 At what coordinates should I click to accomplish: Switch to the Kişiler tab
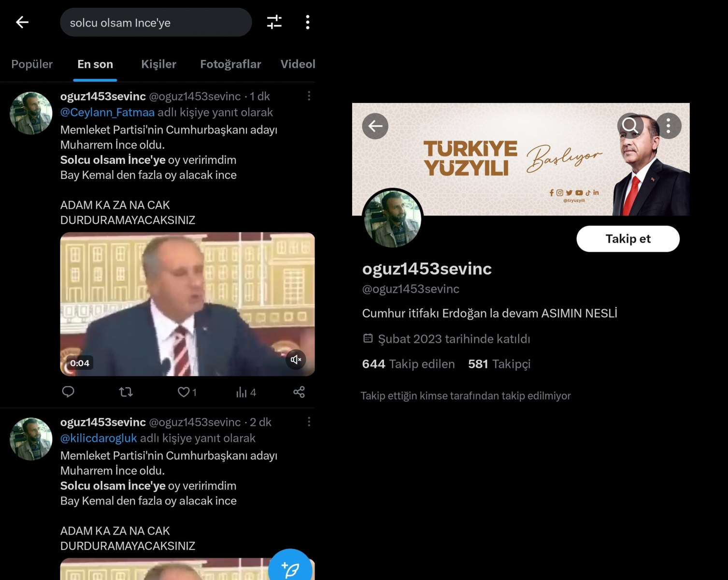[x=158, y=64]
